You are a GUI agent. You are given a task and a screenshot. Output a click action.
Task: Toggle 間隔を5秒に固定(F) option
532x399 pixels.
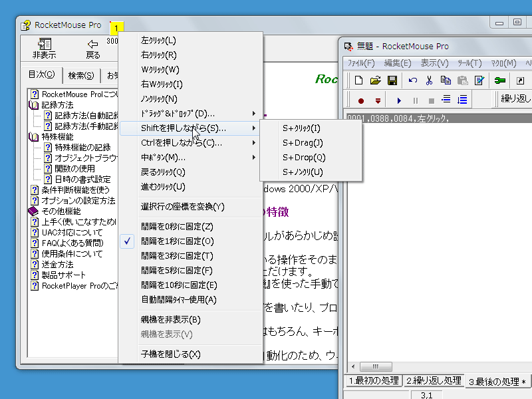click(x=191, y=271)
